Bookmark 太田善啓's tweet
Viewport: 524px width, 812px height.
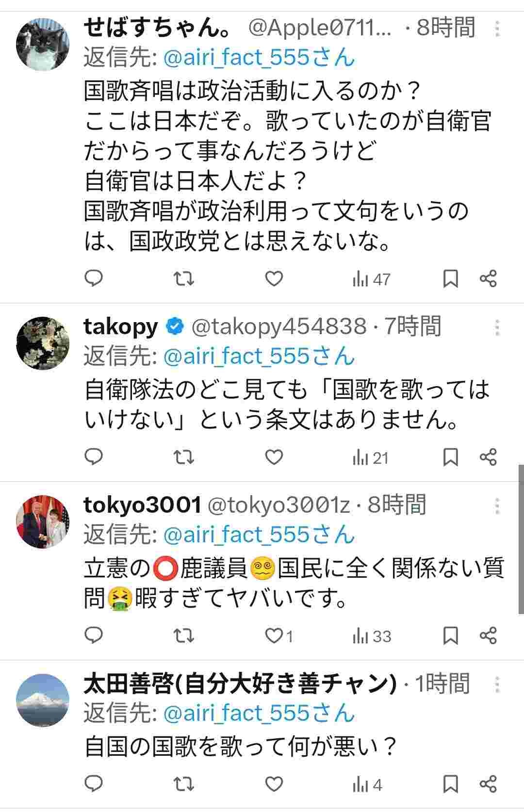coord(451,784)
